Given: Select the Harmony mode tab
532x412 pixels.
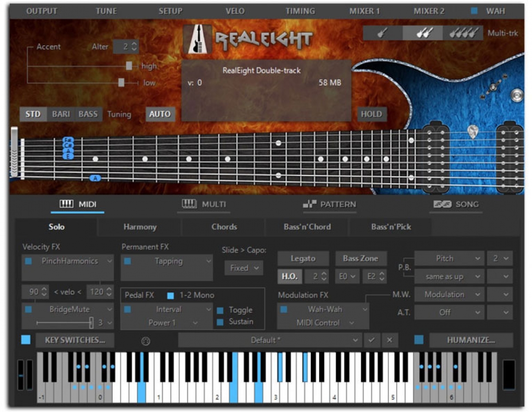Looking at the screenshot, I should click(140, 227).
